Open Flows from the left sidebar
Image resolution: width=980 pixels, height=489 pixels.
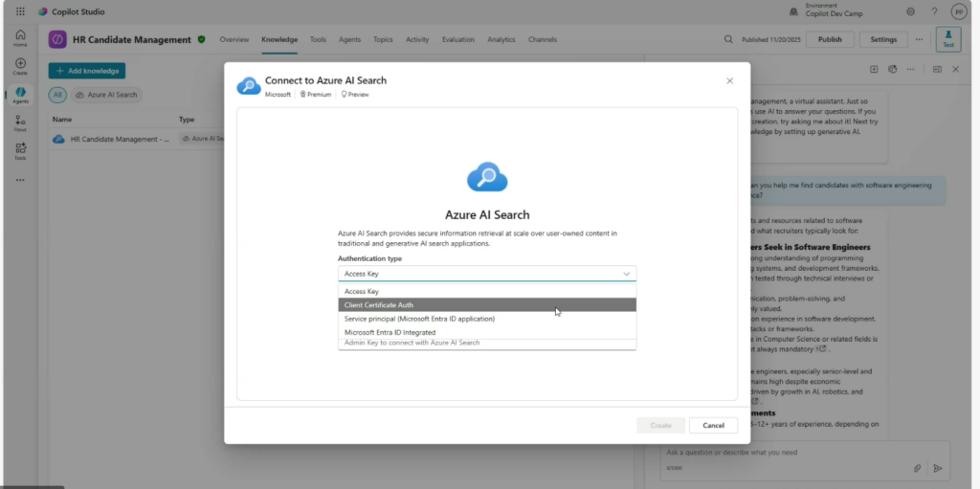pyautogui.click(x=20, y=122)
